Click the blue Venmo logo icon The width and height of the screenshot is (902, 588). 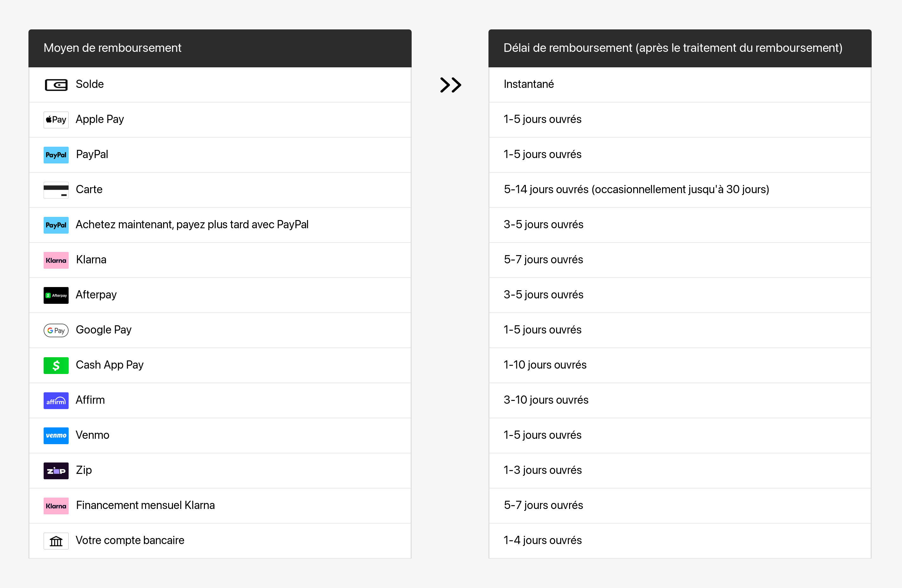click(x=56, y=435)
